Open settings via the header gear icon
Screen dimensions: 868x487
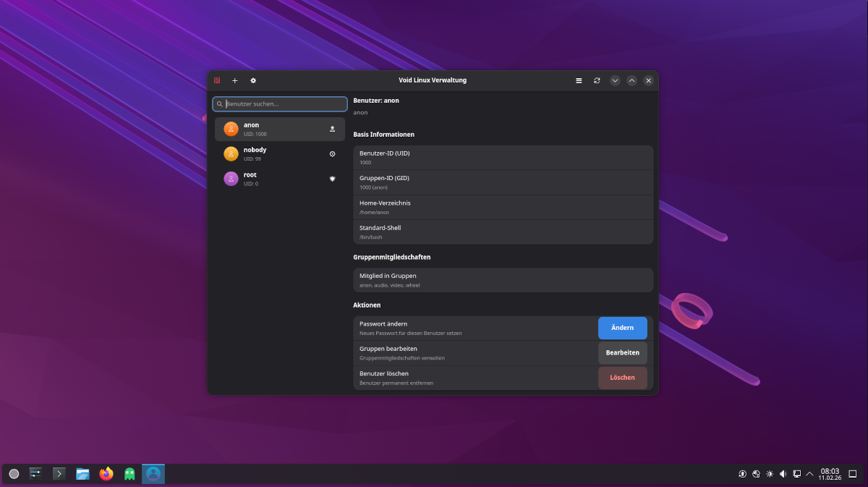pos(253,80)
